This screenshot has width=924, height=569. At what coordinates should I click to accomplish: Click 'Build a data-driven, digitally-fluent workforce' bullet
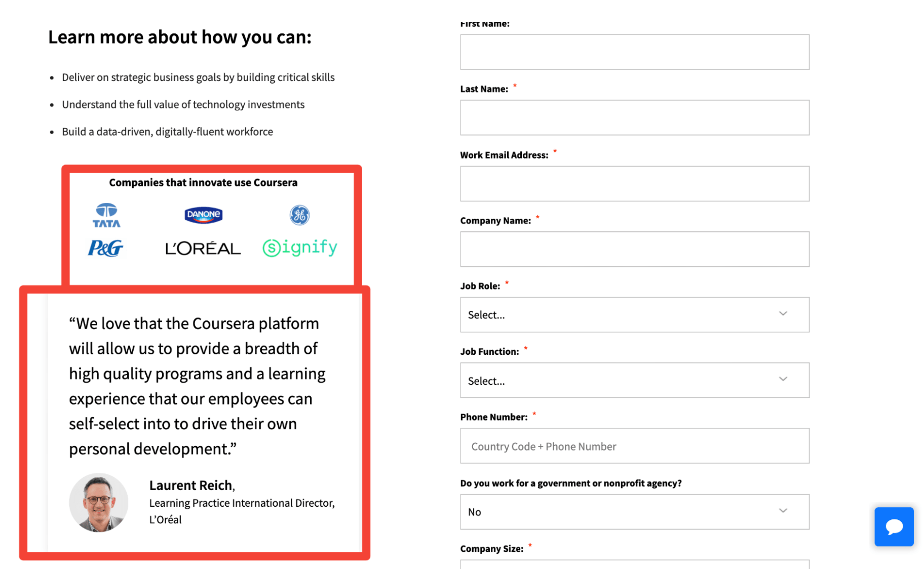tap(167, 132)
